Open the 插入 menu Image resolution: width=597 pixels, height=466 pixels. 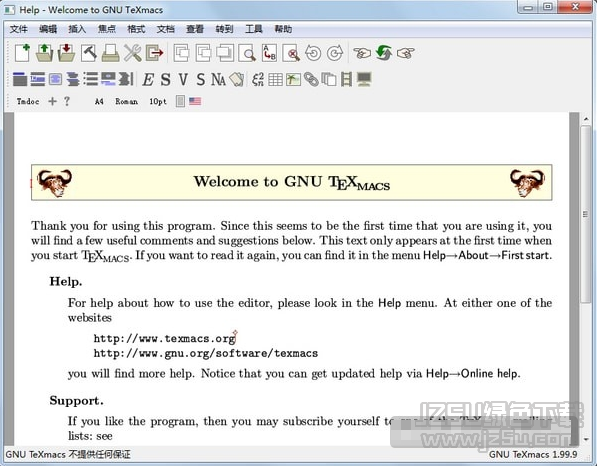(77, 29)
